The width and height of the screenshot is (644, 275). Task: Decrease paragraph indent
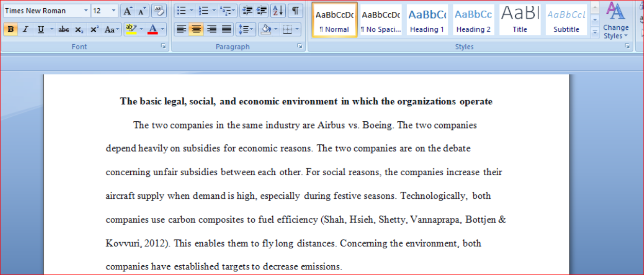248,11
